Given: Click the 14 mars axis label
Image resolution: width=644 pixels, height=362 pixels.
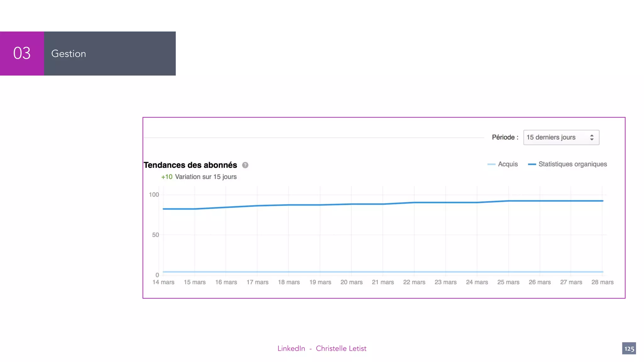Looking at the screenshot, I should click(163, 282).
